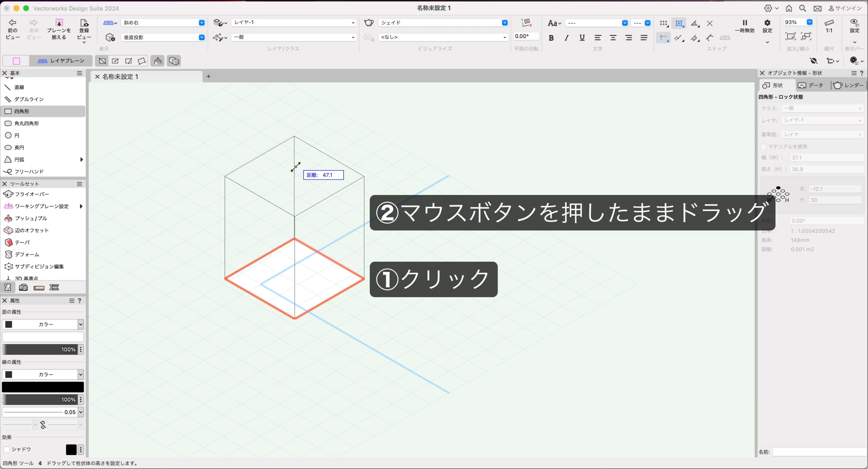Click the 前のビュー previous view button
The image size is (868, 469).
pos(13,29)
